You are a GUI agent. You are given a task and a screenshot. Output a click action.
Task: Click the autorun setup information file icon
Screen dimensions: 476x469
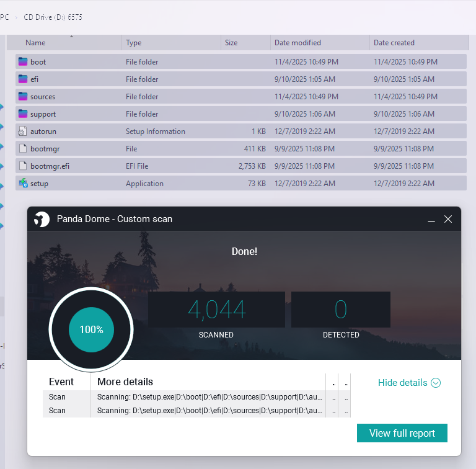click(x=22, y=132)
